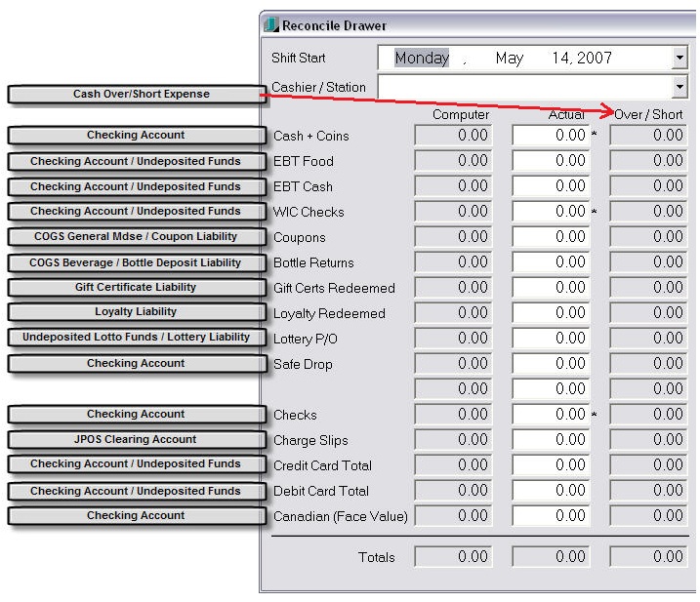Click the Cash + Coins Actual field
The image size is (700, 602).
(x=551, y=136)
